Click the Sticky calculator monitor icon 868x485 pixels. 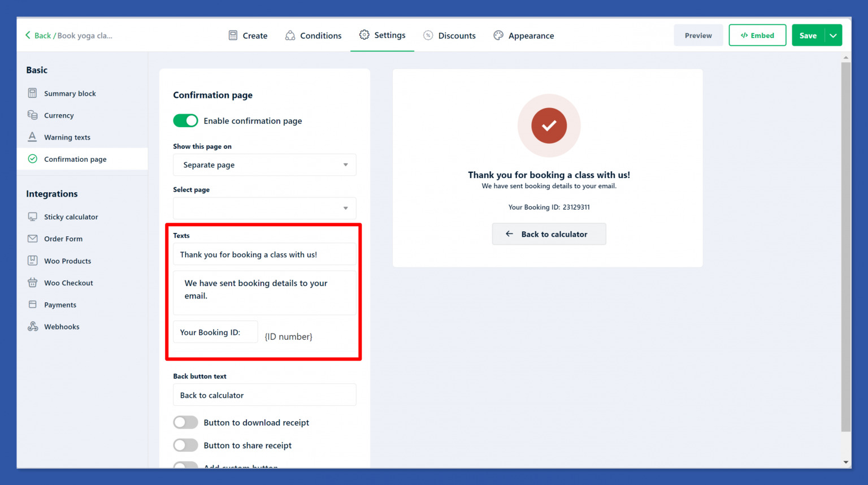pos(33,216)
